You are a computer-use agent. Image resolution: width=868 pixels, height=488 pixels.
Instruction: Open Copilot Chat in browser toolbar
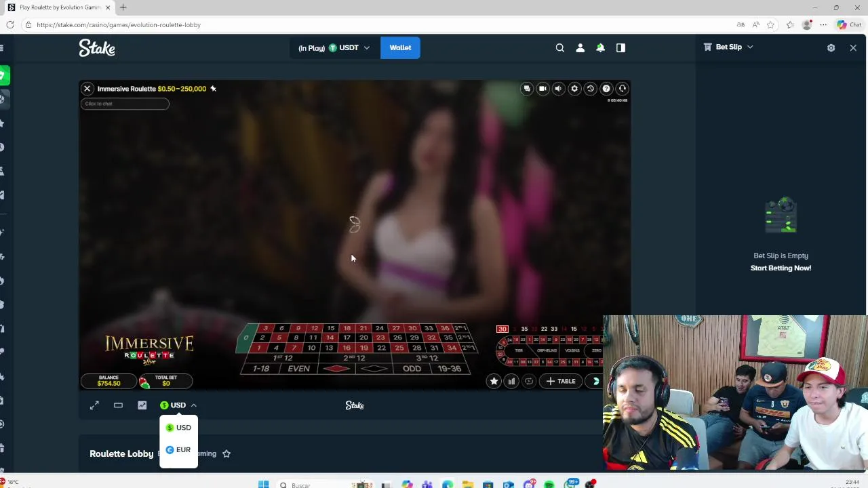click(849, 25)
